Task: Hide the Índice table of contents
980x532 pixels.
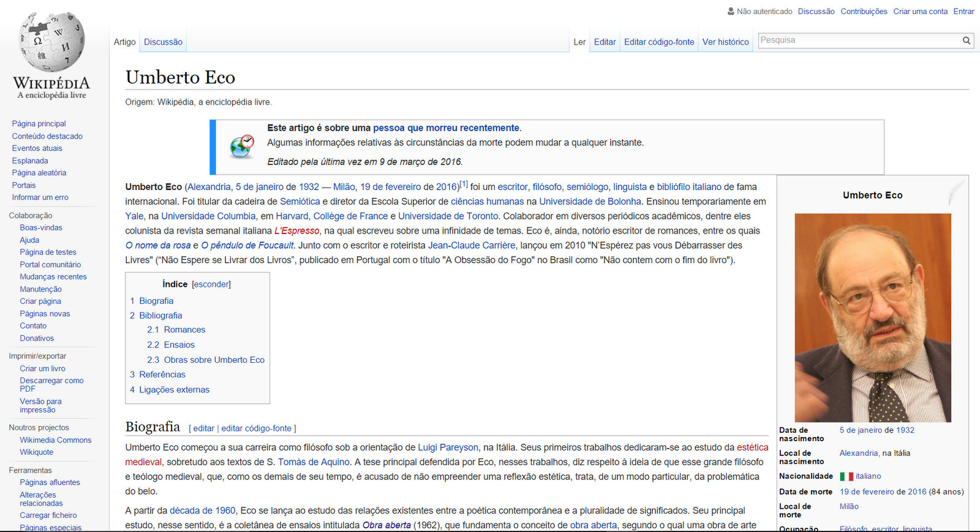Action: (211, 284)
